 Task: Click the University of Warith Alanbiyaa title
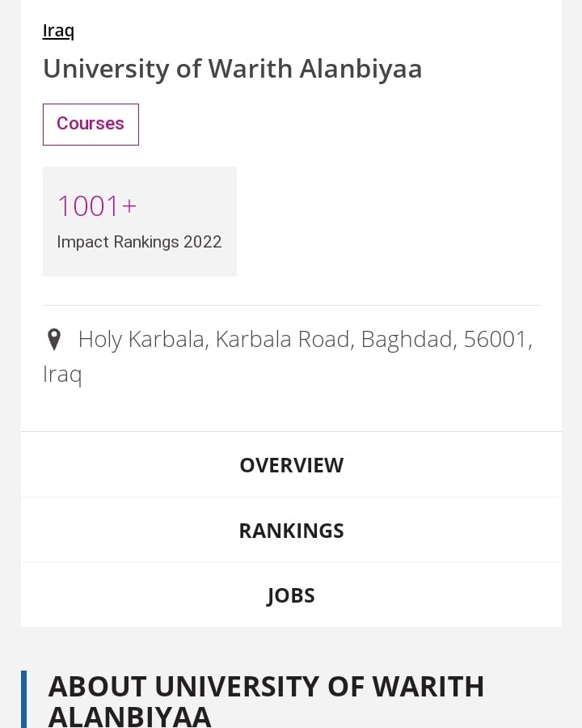(x=233, y=69)
